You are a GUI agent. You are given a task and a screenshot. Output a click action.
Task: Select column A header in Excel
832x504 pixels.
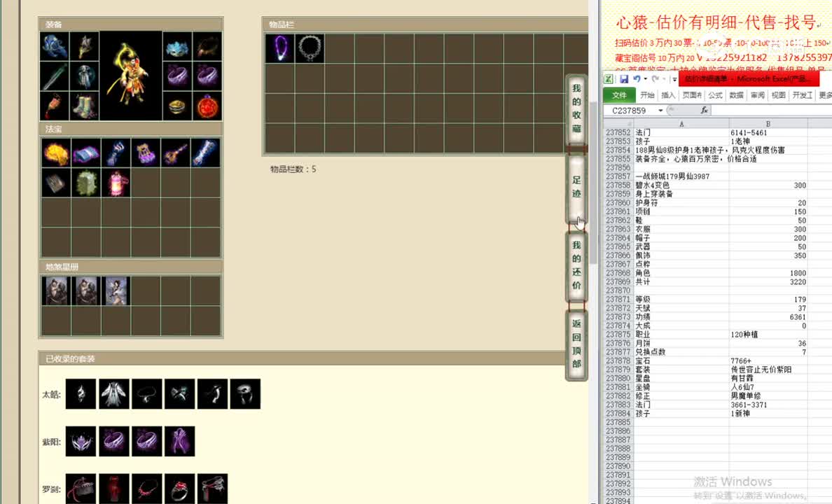pyautogui.click(x=681, y=124)
